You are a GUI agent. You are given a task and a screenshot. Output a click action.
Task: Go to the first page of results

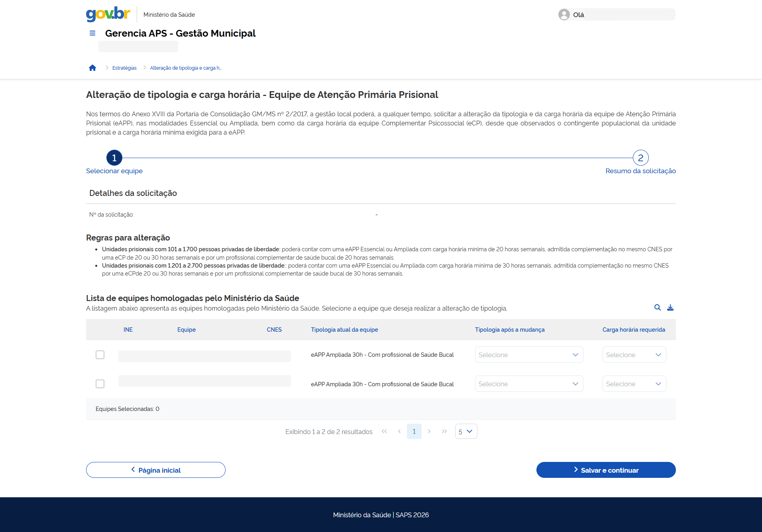point(384,431)
